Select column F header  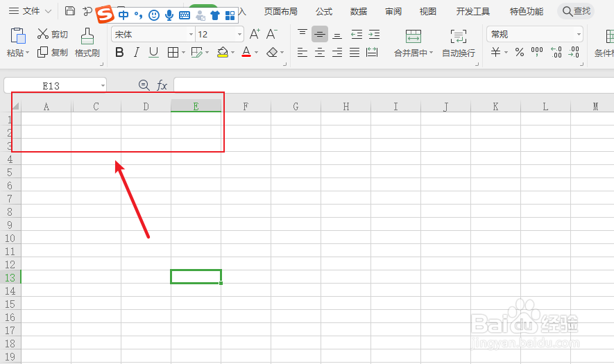point(246,106)
